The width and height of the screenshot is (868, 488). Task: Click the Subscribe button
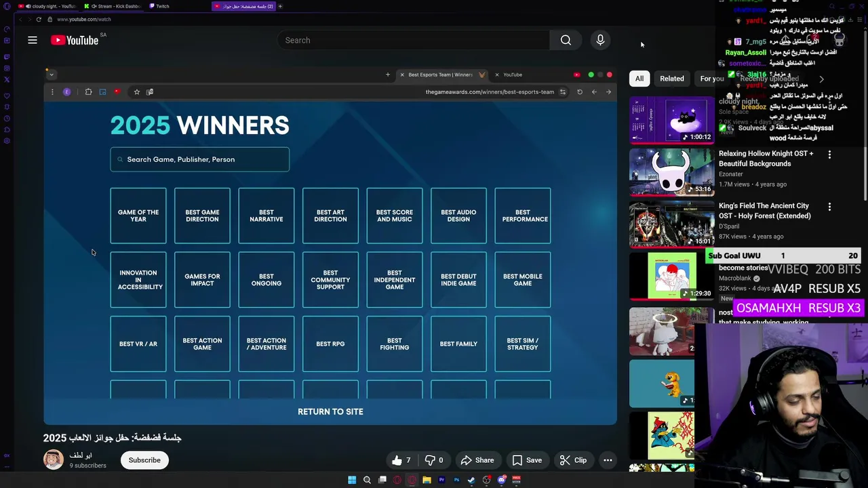tap(144, 460)
